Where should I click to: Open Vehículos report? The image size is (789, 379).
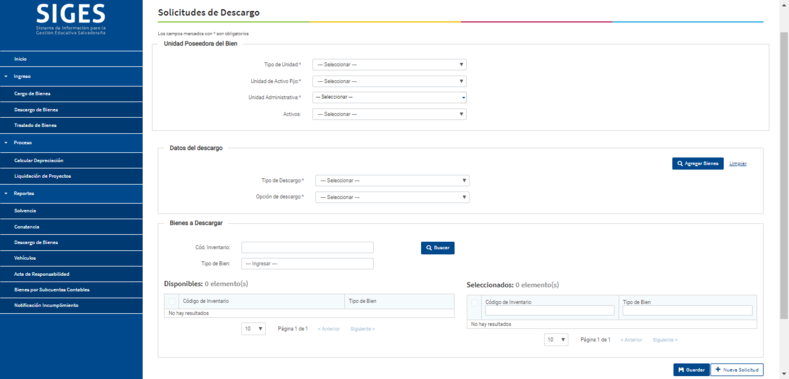tap(71, 258)
